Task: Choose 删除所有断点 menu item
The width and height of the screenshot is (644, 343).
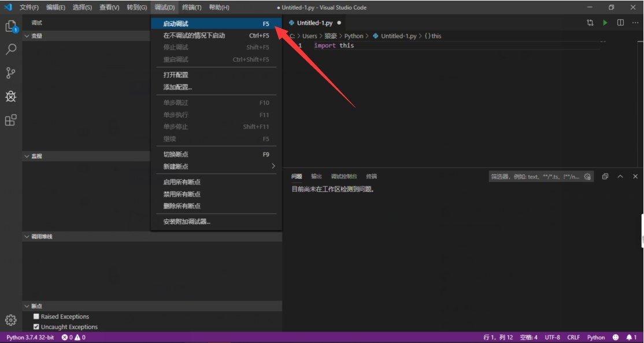Action: 216,206
